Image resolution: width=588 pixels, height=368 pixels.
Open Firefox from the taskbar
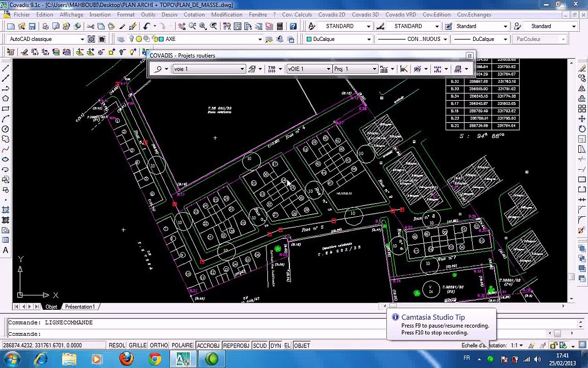coord(126,359)
